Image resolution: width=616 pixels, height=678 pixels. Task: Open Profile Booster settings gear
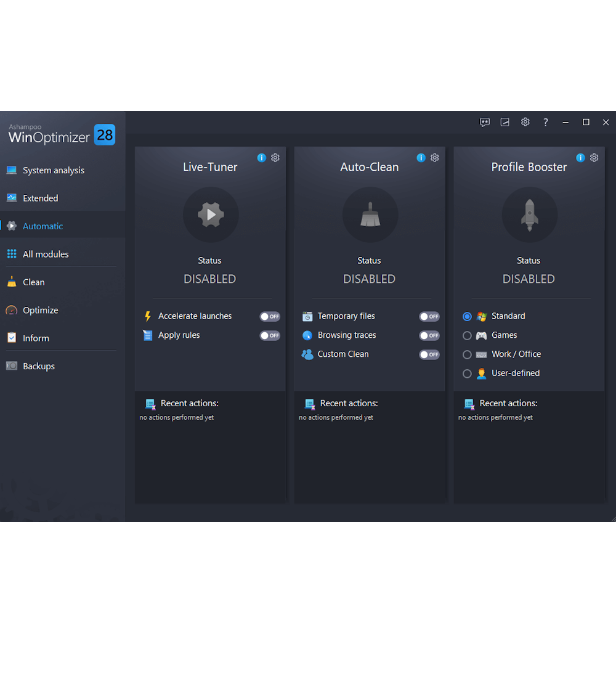point(594,158)
